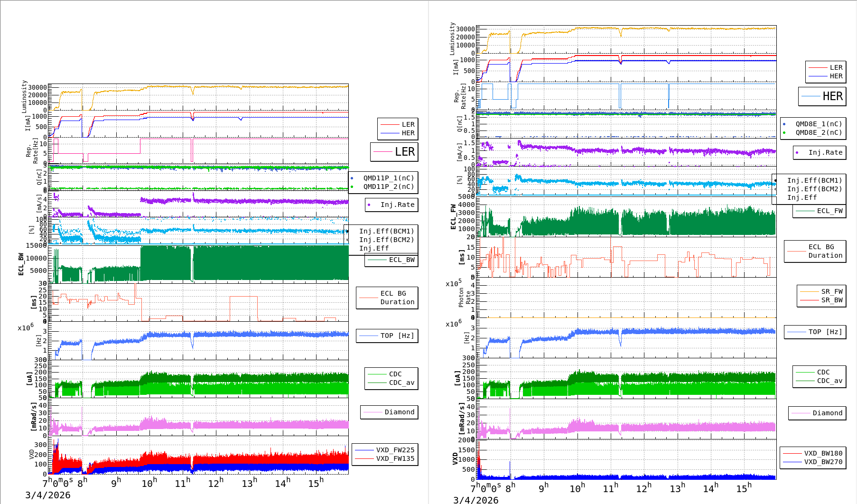This screenshot has width=857, height=504.
Task: Click the ECL_FW legend box
Action: coord(819,211)
